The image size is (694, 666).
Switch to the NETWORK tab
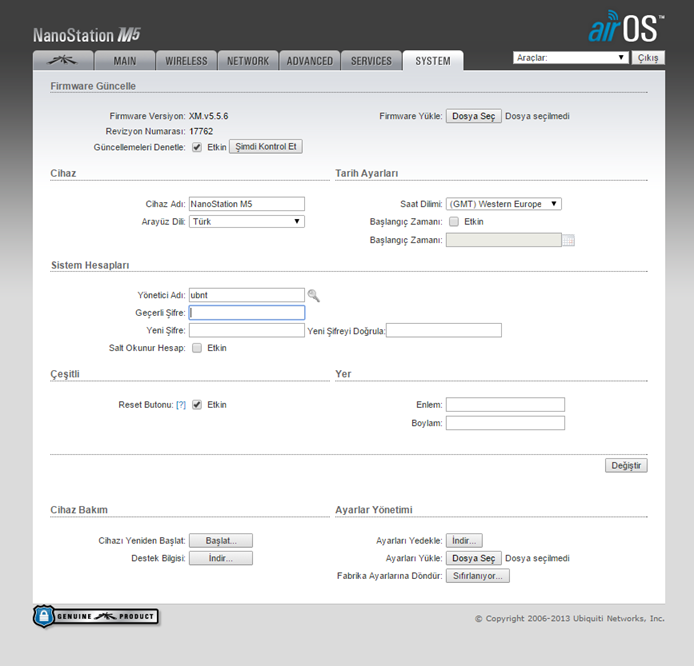click(248, 61)
